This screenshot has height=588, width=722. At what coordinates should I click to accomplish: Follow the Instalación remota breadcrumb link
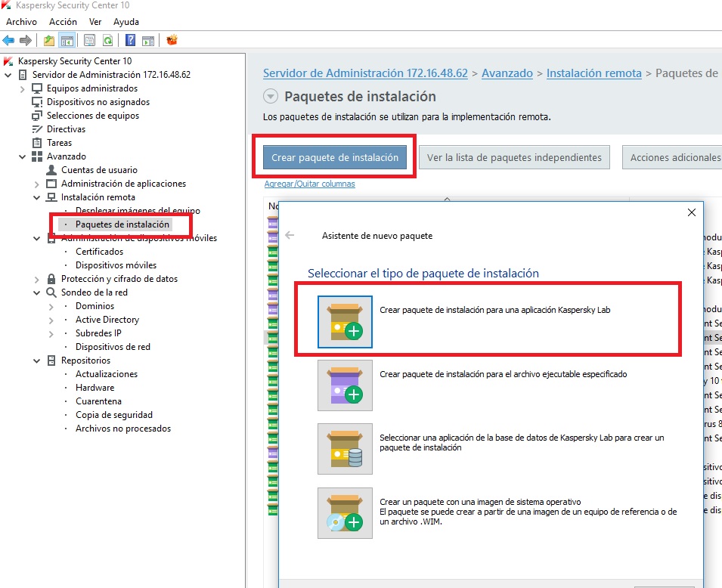(x=594, y=73)
